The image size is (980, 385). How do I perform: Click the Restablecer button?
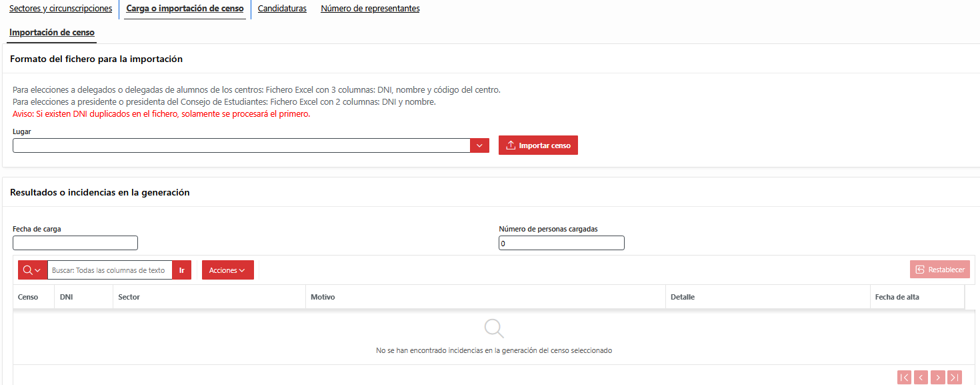[x=940, y=270]
